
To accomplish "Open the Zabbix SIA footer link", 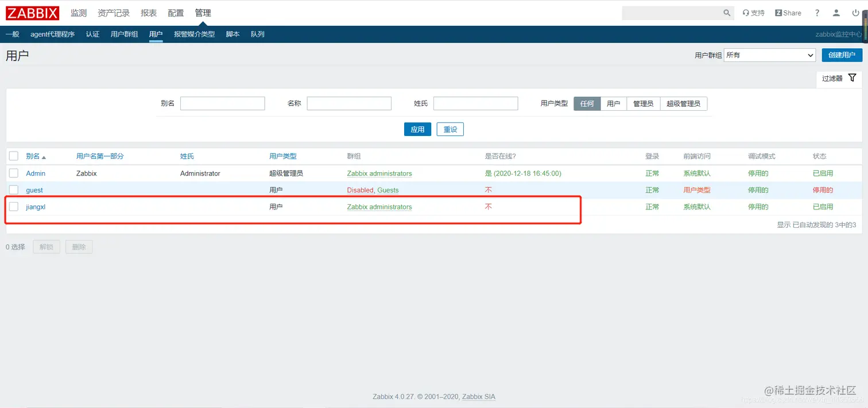I will pyautogui.click(x=479, y=397).
